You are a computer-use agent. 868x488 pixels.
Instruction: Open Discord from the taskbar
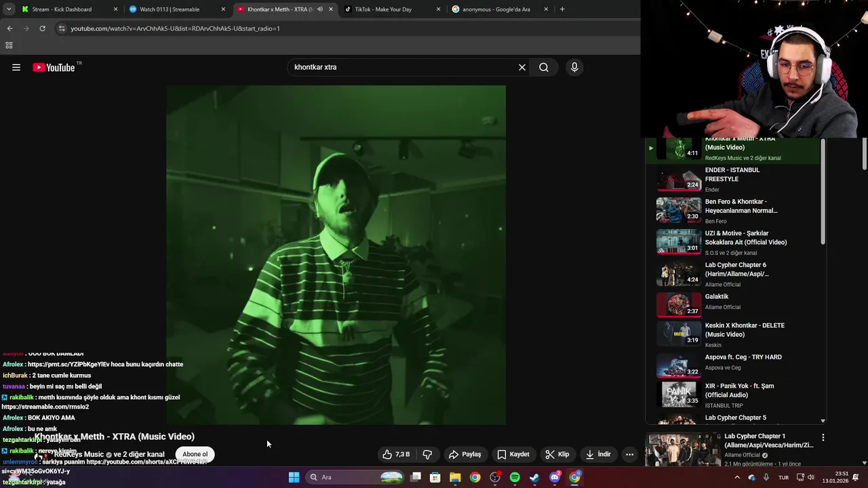pyautogui.click(x=555, y=477)
